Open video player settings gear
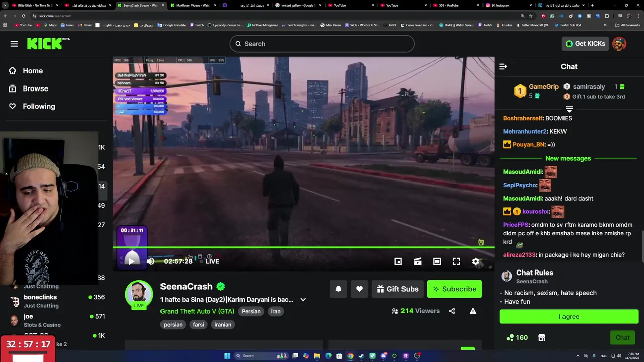The width and height of the screenshot is (644, 362). click(476, 261)
